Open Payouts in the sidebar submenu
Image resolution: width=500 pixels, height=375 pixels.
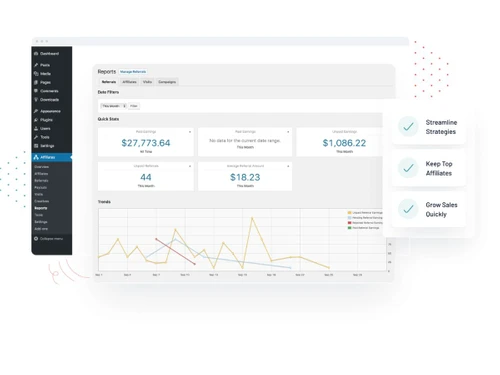click(x=41, y=188)
